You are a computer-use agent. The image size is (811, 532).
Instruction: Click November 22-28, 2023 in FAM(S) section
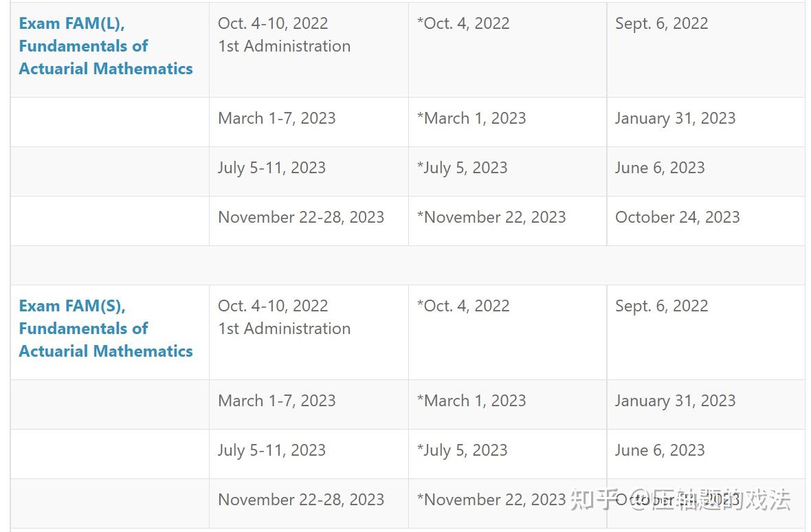pos(301,500)
